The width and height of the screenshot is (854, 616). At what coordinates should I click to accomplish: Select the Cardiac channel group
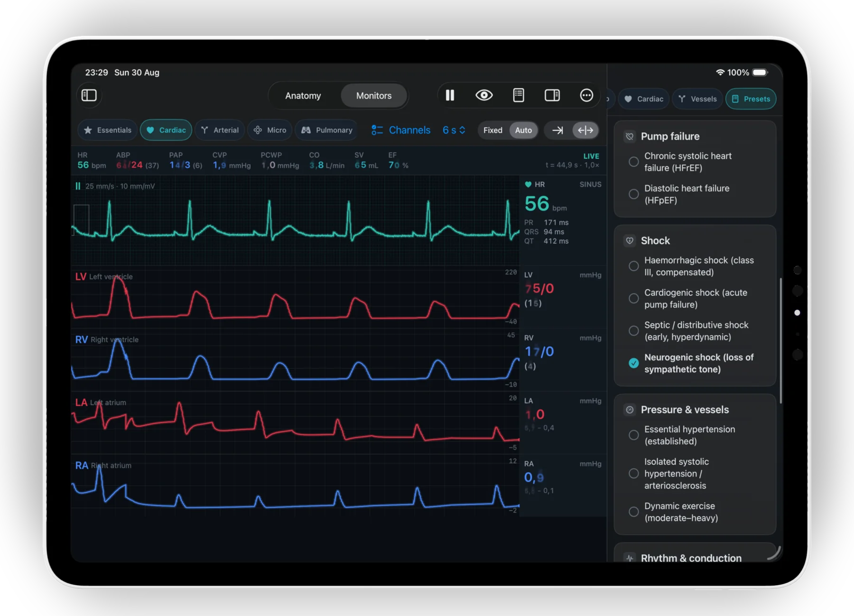[166, 130]
